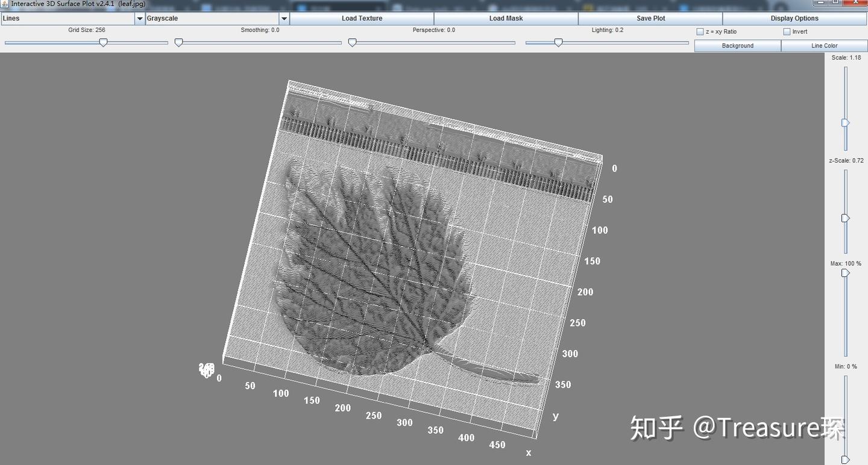Click the Grid Size slider handle

(x=103, y=42)
